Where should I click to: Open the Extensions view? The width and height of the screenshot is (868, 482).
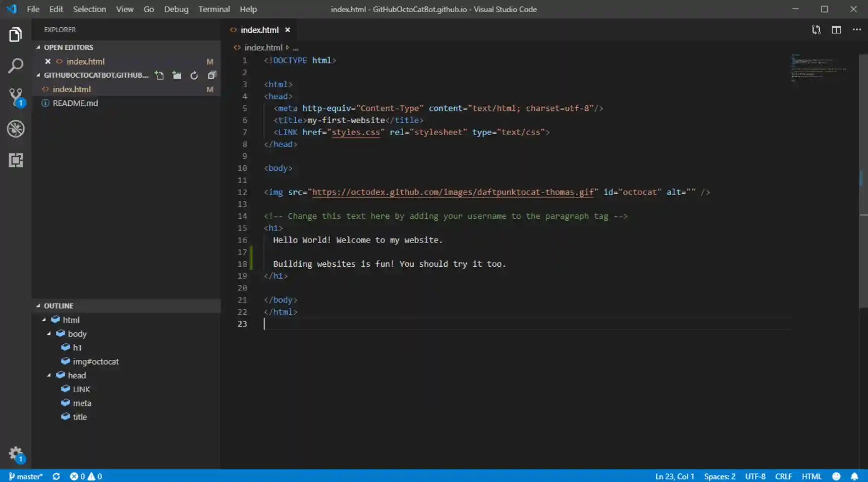point(16,160)
